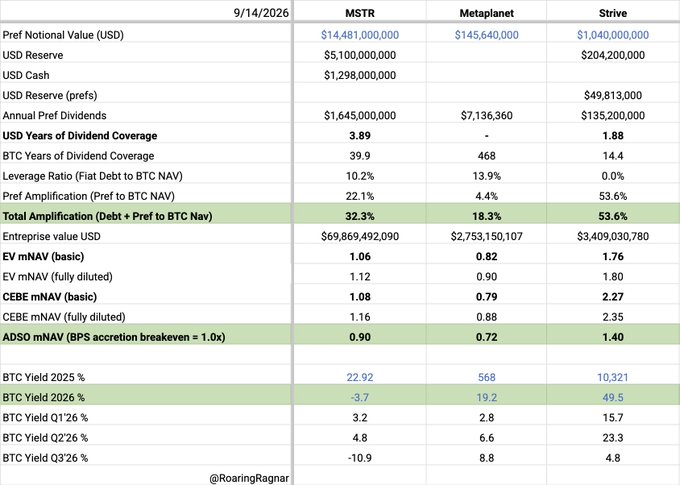Viewport: 680px width, 485px height.
Task: Select the $1,645,000,000 cell
Action: [x=360, y=115]
